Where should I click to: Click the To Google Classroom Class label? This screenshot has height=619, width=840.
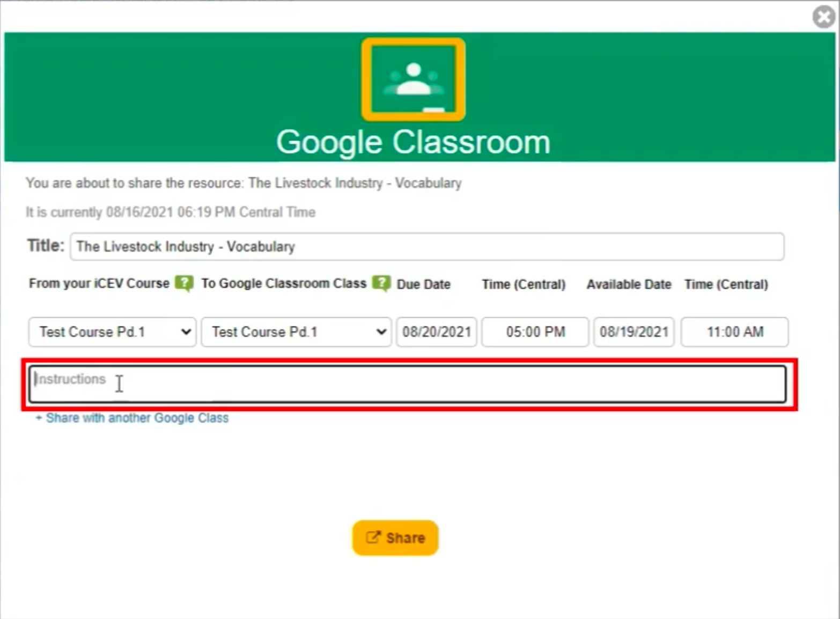click(284, 283)
